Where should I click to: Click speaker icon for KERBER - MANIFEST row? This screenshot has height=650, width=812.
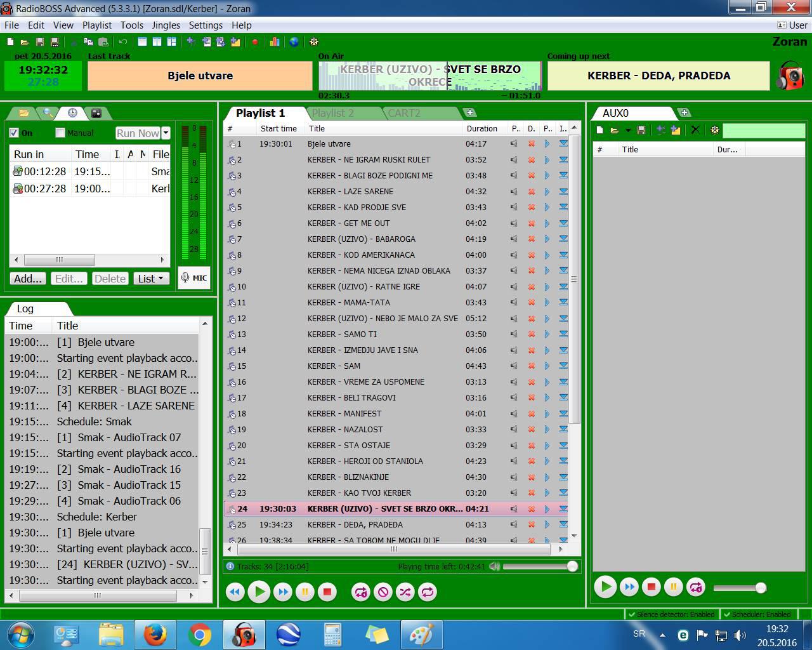pyautogui.click(x=514, y=414)
